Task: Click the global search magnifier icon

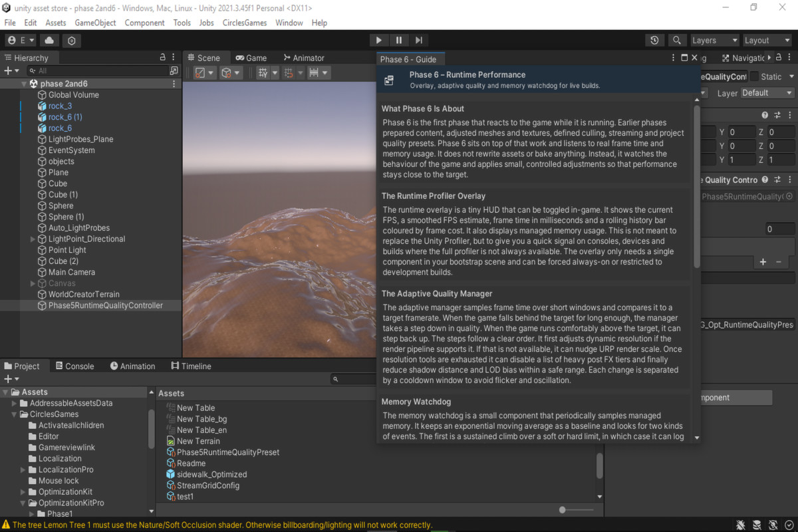Action: coord(676,41)
